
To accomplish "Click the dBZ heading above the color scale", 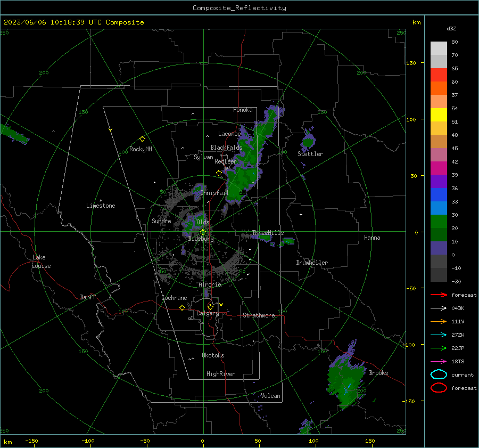I will tap(451, 28).
